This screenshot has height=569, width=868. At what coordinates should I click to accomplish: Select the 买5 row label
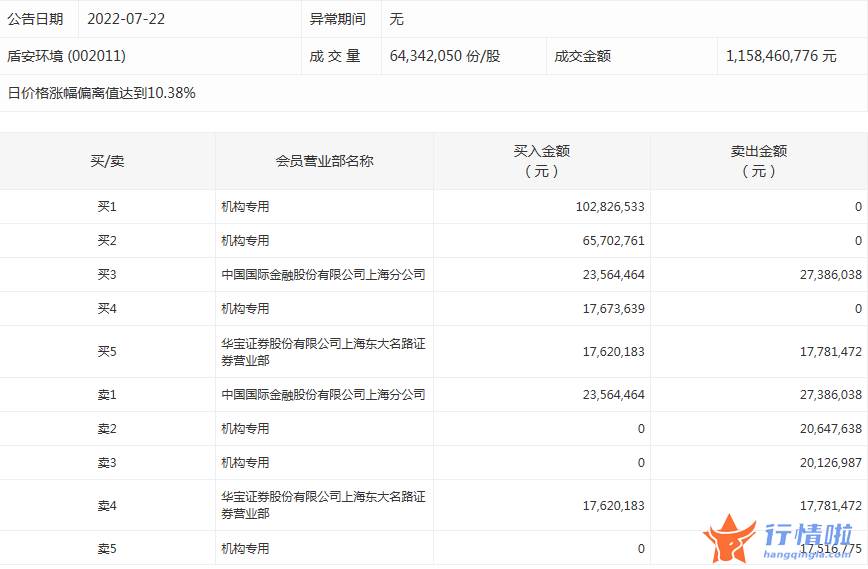coord(107,351)
